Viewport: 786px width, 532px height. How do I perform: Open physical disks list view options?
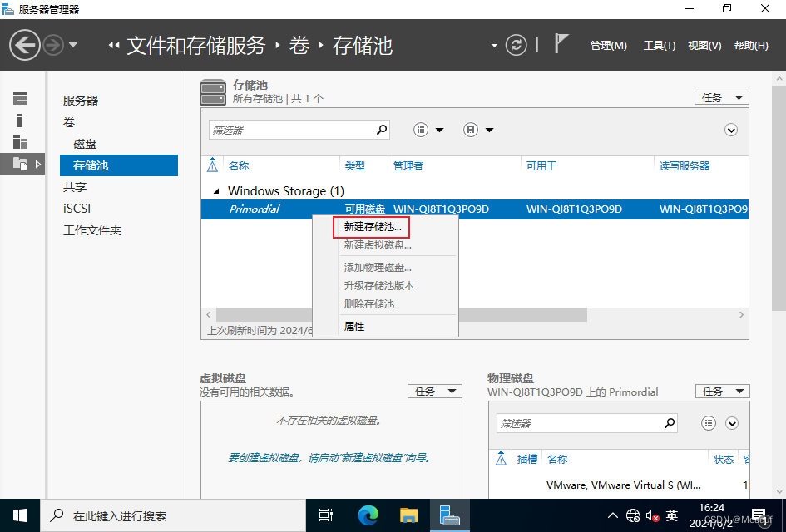tap(709, 423)
